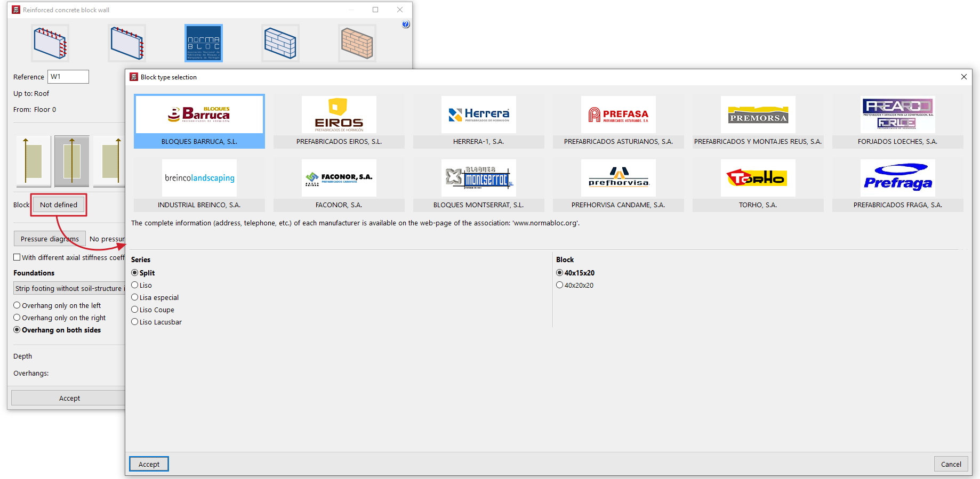Choose the 40x20x20 block size
This screenshot has height=479, width=980.
tap(560, 285)
